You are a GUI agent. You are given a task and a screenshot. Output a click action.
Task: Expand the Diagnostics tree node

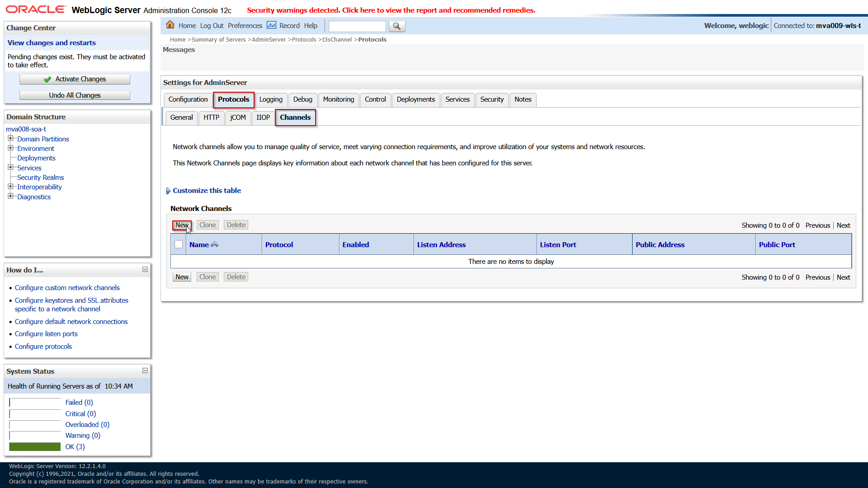pos(10,196)
